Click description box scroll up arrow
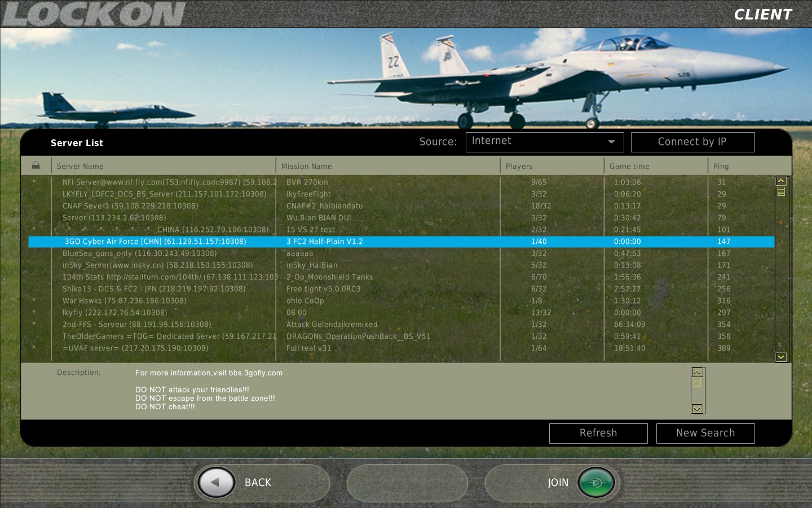812x508 pixels. [698, 373]
